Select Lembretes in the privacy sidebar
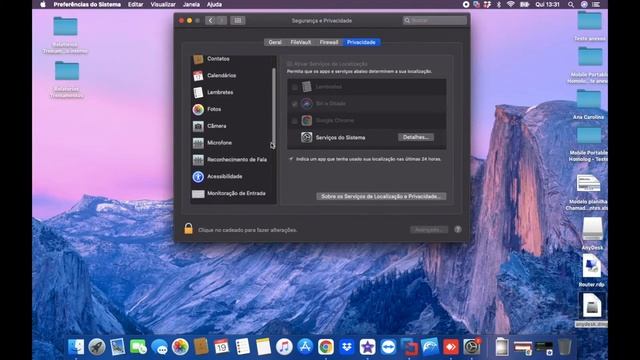 pos(233,92)
